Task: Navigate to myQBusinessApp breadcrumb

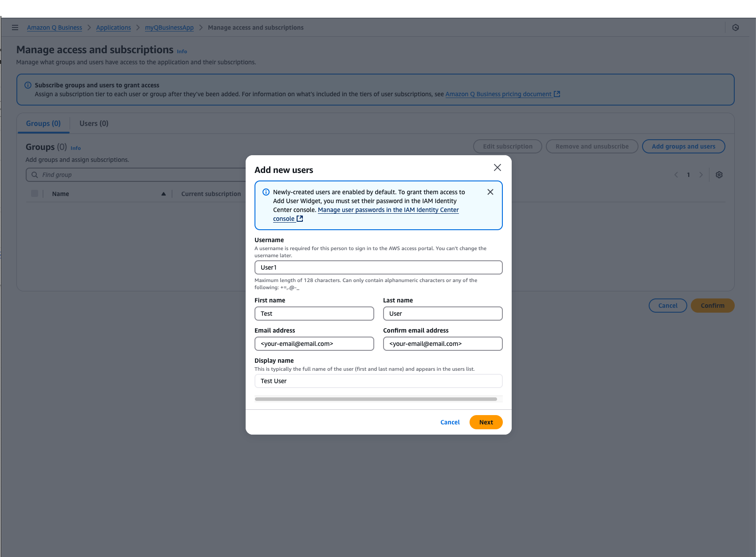Action: coord(169,27)
